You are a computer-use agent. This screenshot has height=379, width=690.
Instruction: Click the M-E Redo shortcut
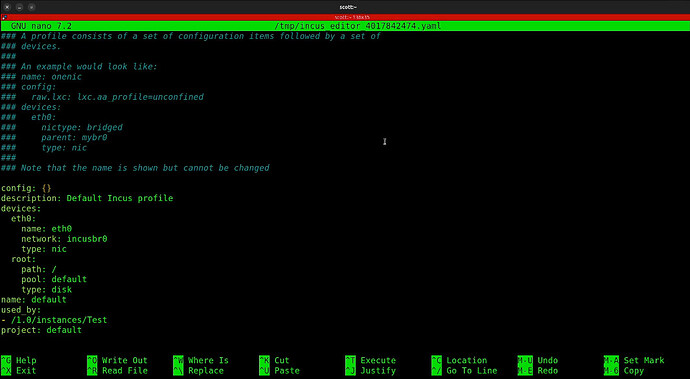coord(538,371)
